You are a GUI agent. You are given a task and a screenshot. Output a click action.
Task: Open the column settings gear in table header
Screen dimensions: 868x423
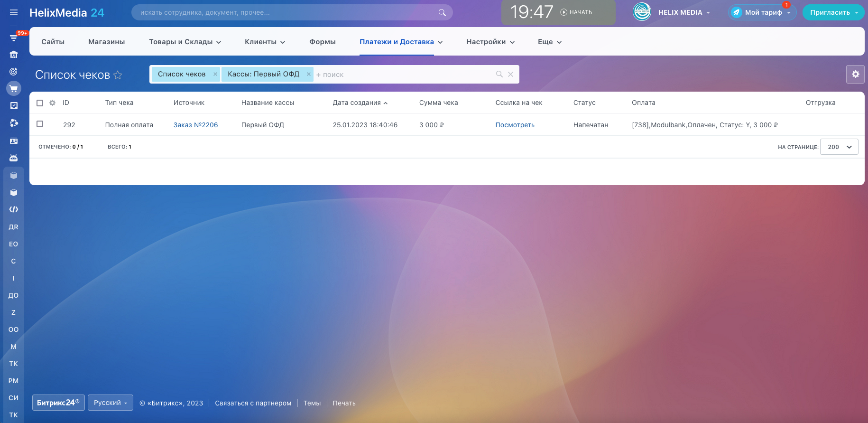(x=53, y=103)
